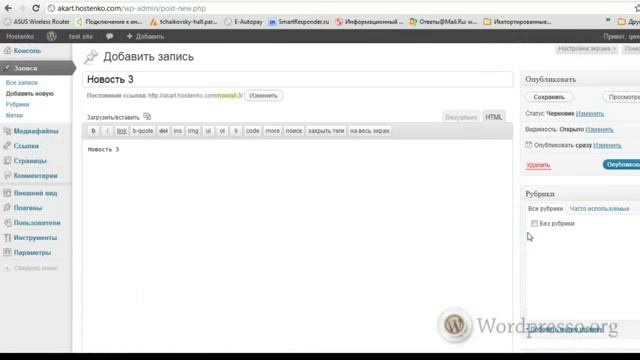
Task: Select the Часто используемые tab
Action: point(599,209)
